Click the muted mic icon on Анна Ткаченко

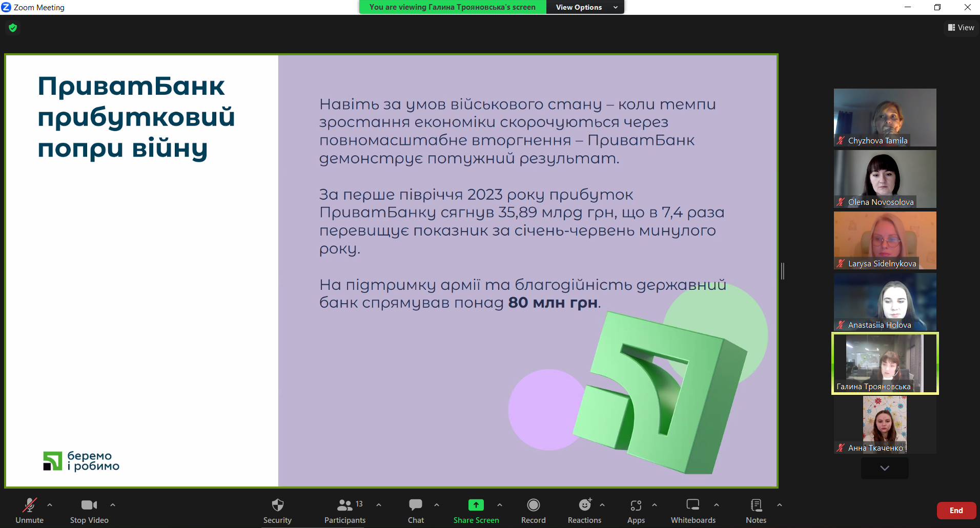tap(841, 448)
